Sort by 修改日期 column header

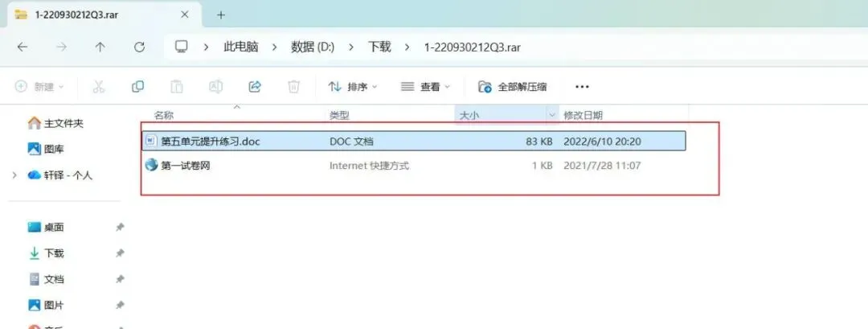click(583, 115)
